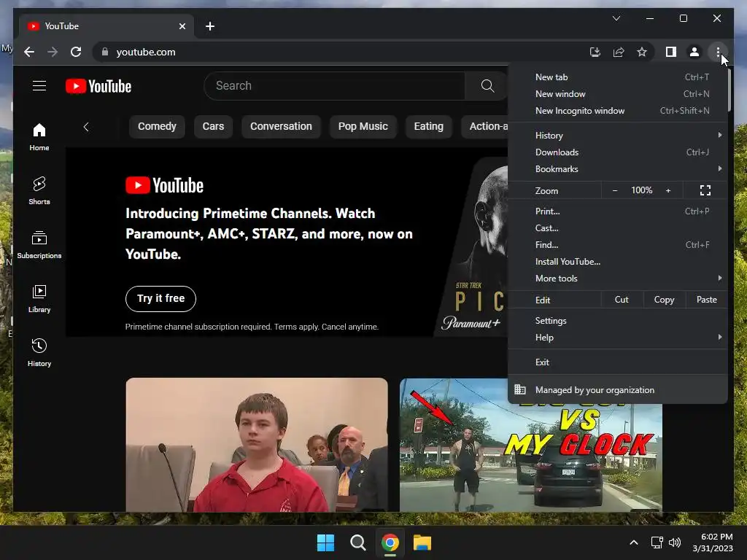Select the Pop Music category chip
The width and height of the screenshot is (747, 560).
363,126
